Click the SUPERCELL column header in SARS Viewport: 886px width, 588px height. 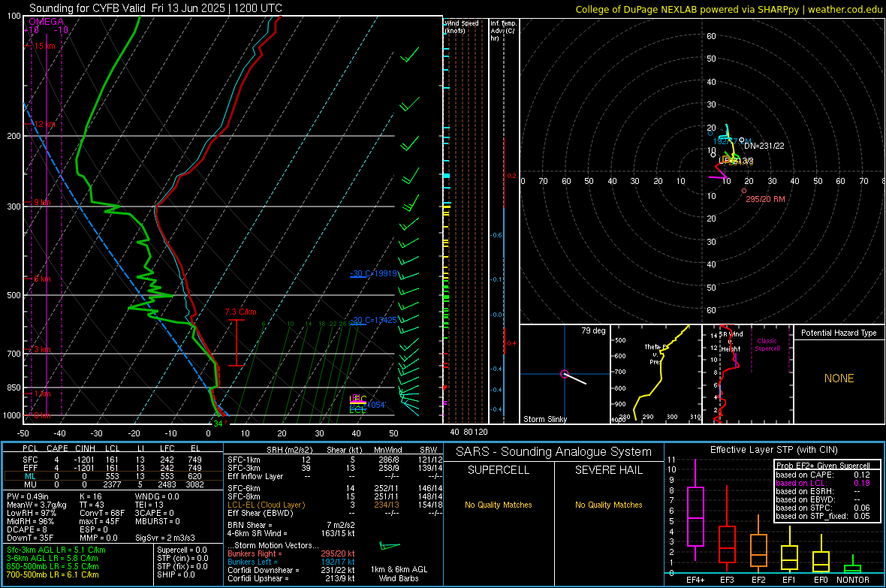pyautogui.click(x=499, y=470)
